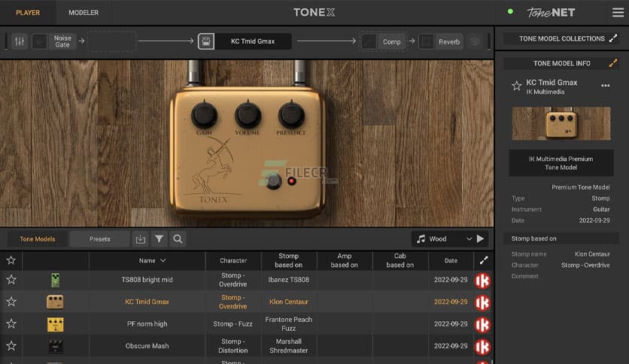This screenshot has height=364, width=629.
Task: Open the search magnifier icon
Action: [178, 239]
